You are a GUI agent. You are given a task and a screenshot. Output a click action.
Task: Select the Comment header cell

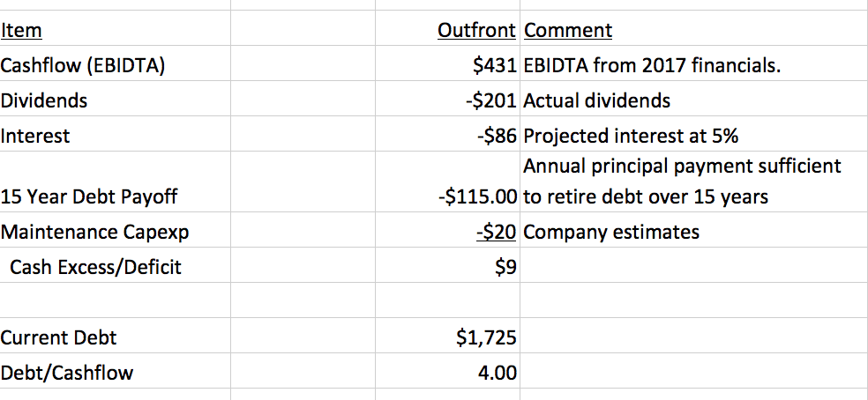[x=568, y=32]
